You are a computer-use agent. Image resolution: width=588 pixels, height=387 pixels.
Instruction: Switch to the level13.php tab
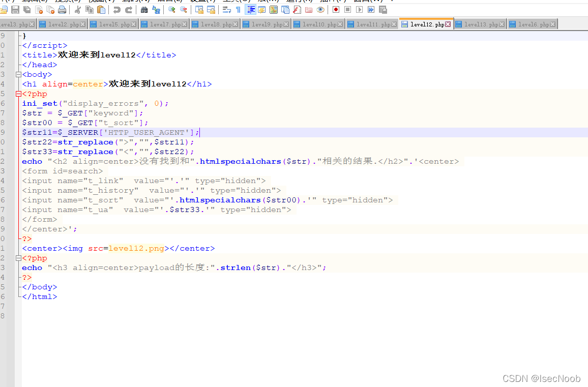[x=480, y=24]
